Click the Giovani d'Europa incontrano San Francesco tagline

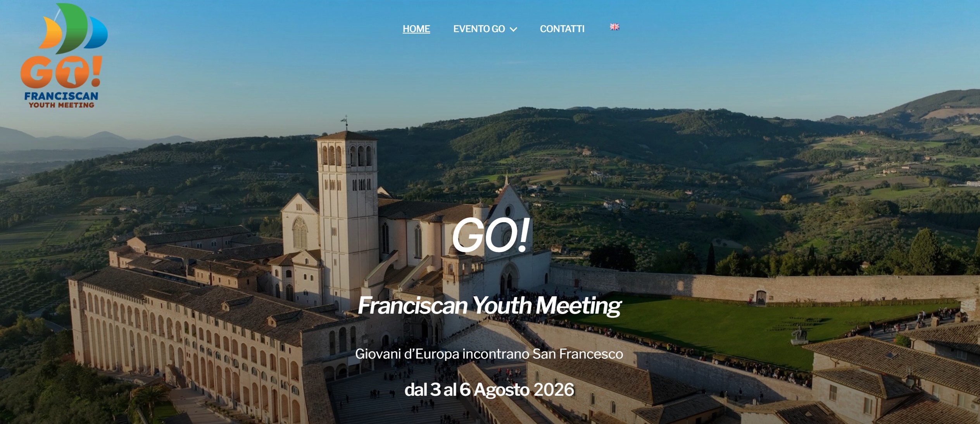[489, 354]
